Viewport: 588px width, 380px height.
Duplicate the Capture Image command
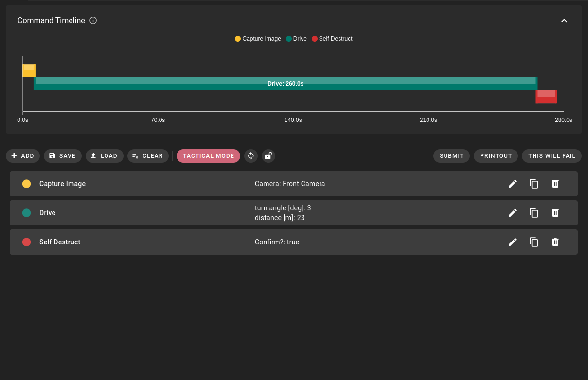point(534,184)
